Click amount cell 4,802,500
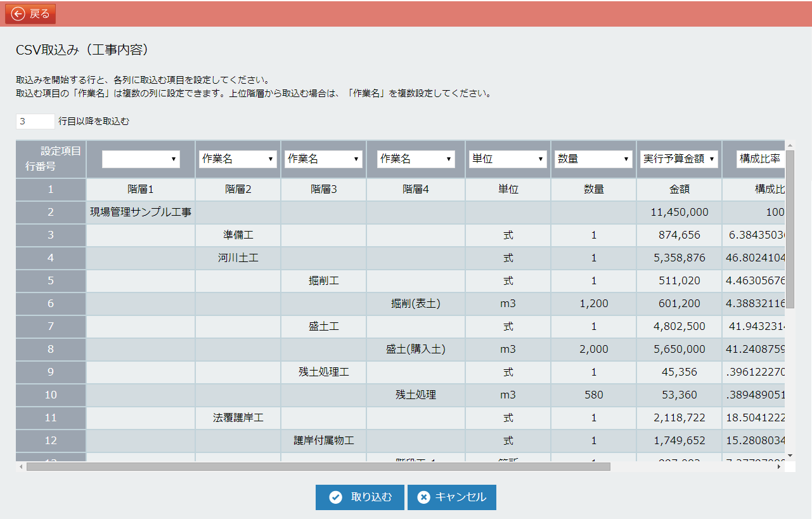 click(679, 326)
